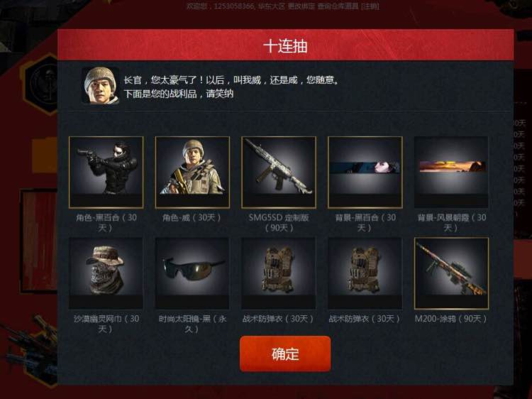The width and height of the screenshot is (532, 399).
Task: Select the first 战术防弹衣 vest icon
Action: [279, 273]
